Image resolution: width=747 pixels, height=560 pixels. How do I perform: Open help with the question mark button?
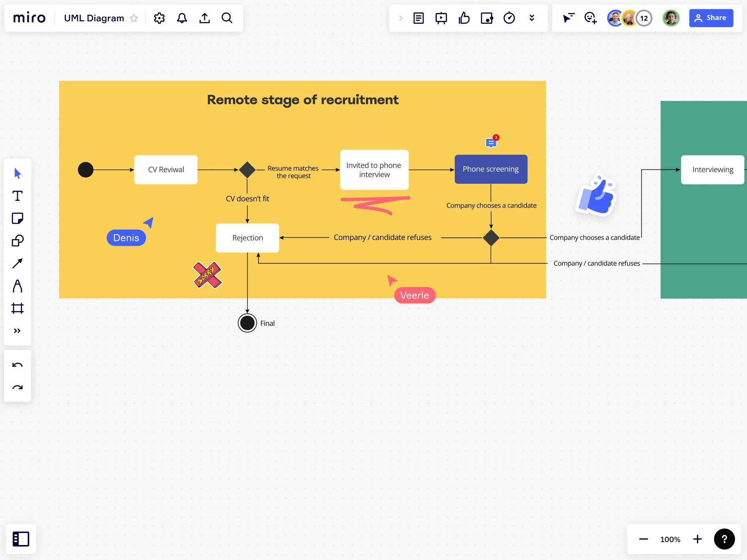tap(724, 539)
